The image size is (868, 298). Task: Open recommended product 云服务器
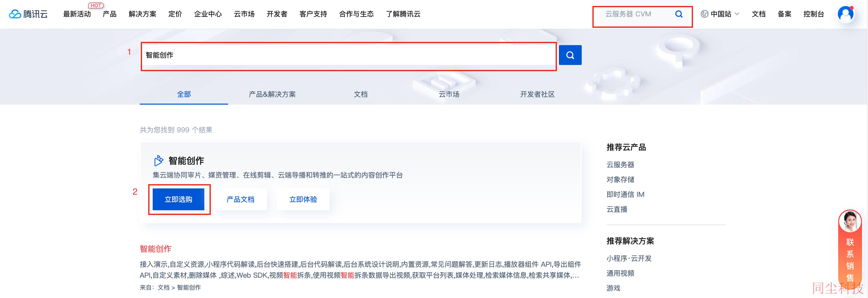point(620,164)
